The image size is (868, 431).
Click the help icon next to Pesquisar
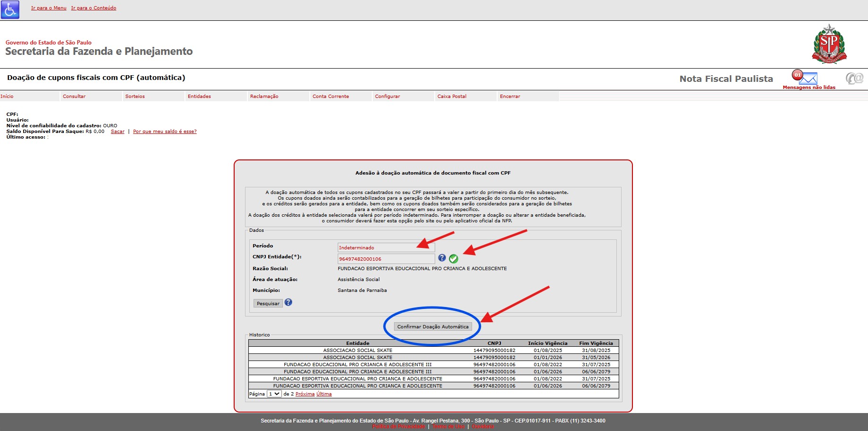tap(288, 302)
